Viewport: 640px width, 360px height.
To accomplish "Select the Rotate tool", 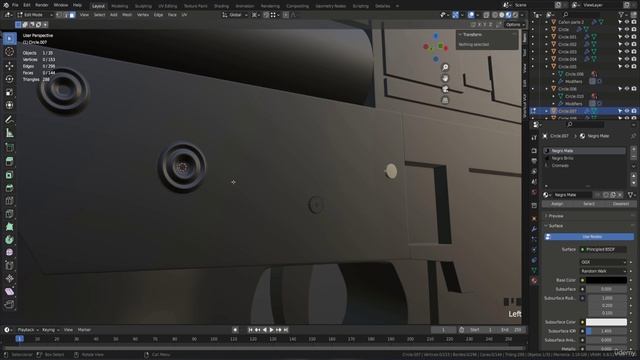I will [x=9, y=78].
